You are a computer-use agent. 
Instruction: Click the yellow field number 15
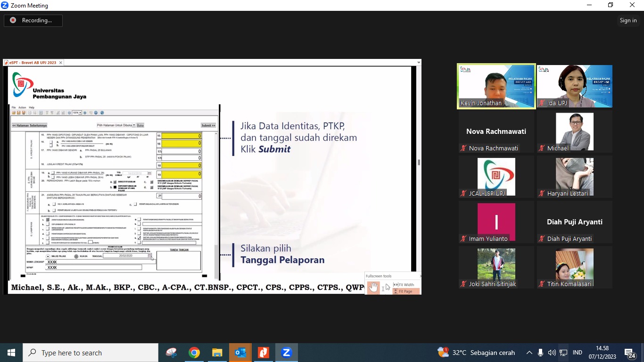point(182,136)
